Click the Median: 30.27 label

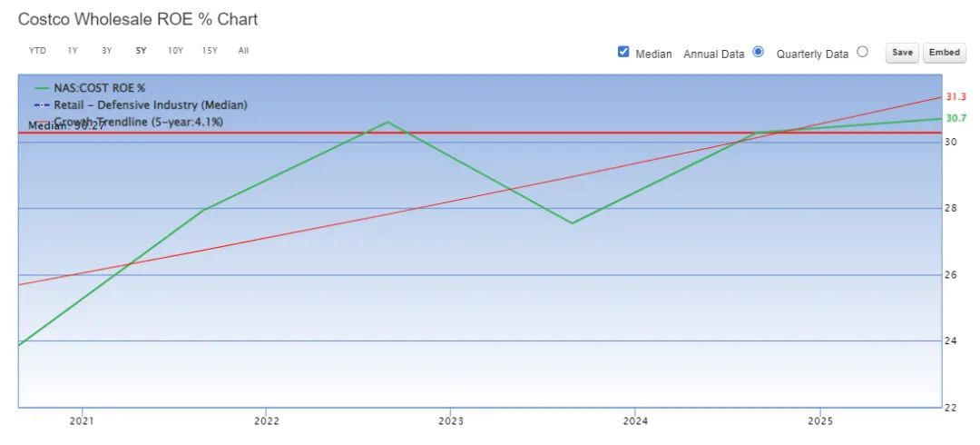(66, 126)
